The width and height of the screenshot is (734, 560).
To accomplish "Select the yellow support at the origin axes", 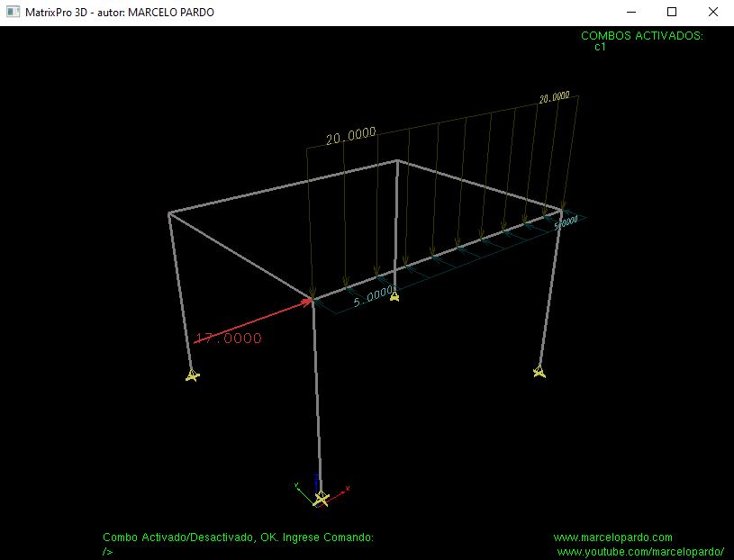I will 321,498.
